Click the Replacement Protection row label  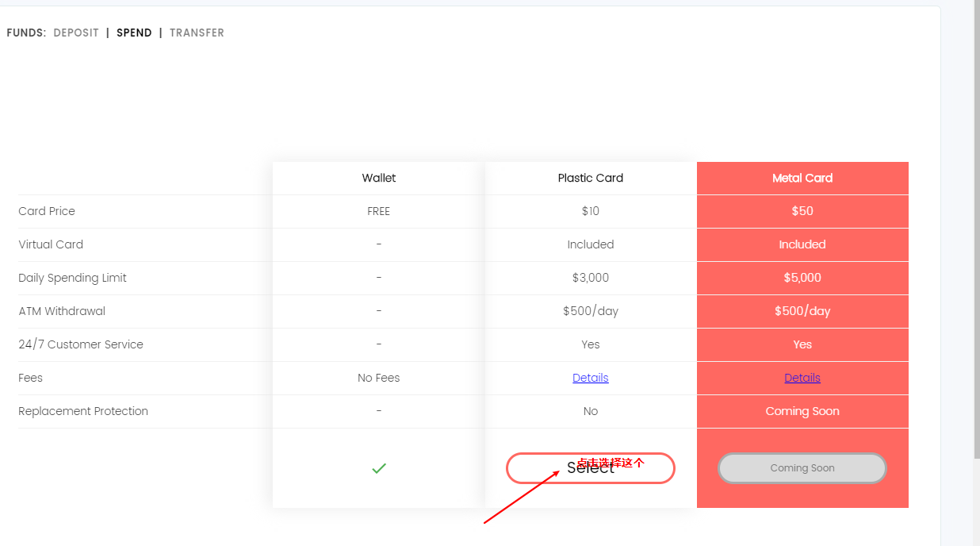[83, 411]
